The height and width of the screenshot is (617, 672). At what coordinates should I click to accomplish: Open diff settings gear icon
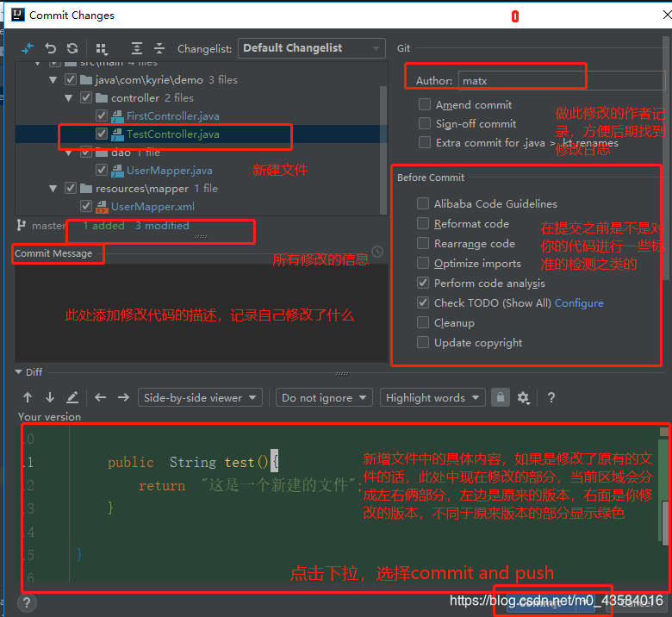523,398
